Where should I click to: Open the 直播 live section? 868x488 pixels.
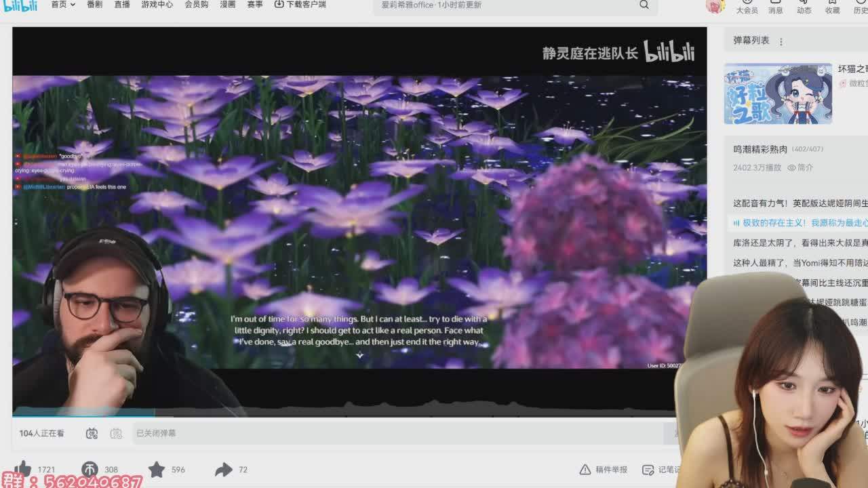coord(122,4)
